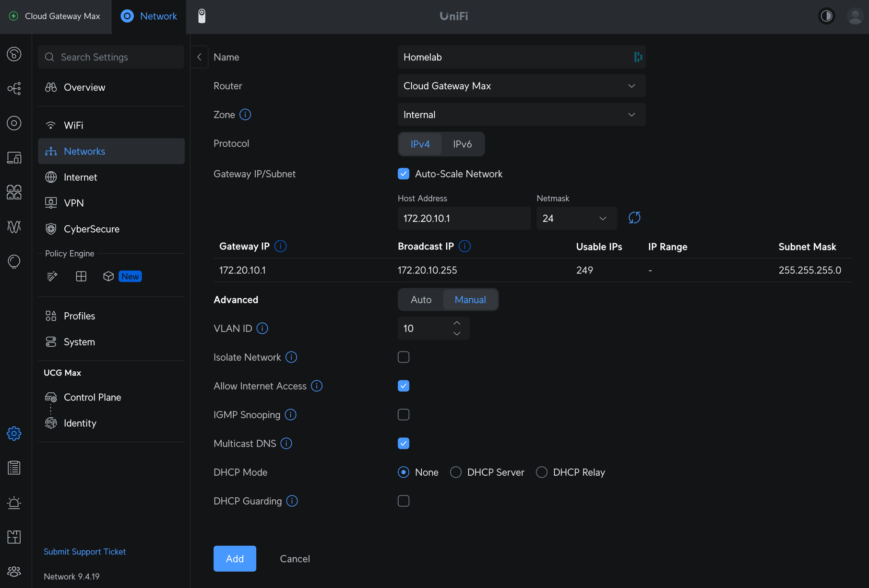Open the VPN settings menu item
Viewport: 869px width, 588px height.
(74, 203)
